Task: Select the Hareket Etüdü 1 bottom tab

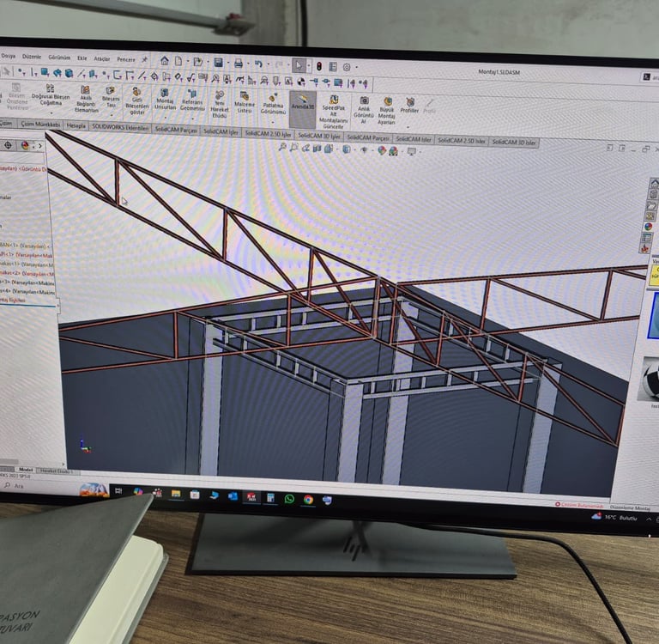Action: [57, 471]
